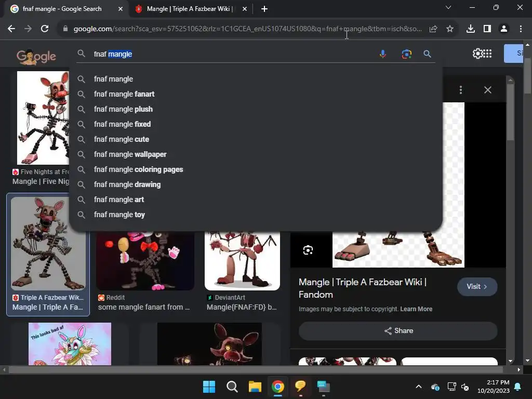Open the remote desktop app in taskbar
532x399 pixels.
click(x=323, y=387)
